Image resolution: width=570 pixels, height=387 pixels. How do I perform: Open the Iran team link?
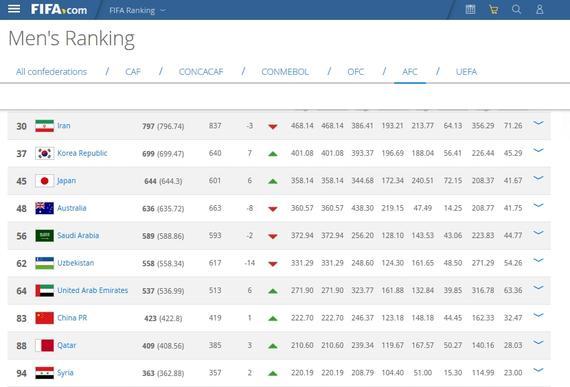tap(64, 126)
